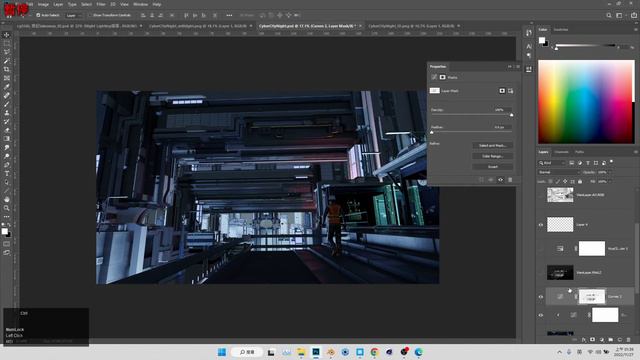Image resolution: width=640 pixels, height=360 pixels.
Task: Click the create new layer icon
Action: click(x=620, y=340)
